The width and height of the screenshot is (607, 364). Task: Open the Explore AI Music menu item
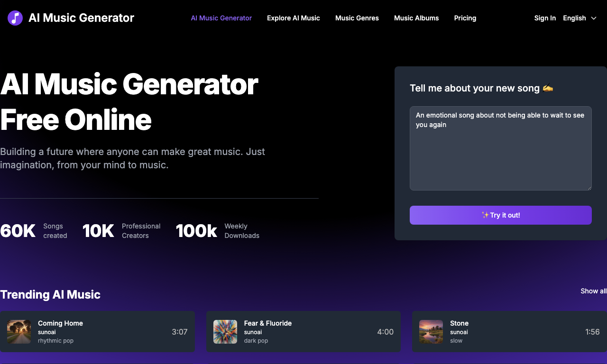point(294,18)
